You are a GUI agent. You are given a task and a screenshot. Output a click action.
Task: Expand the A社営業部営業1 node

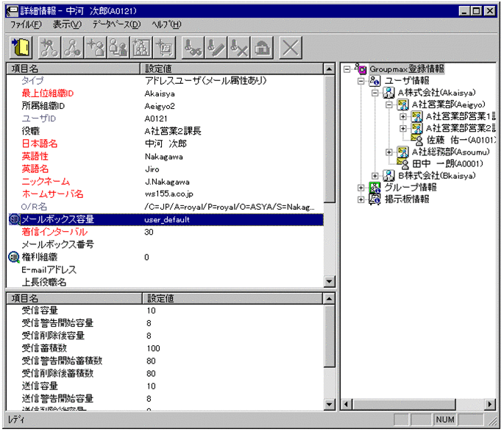point(403,117)
